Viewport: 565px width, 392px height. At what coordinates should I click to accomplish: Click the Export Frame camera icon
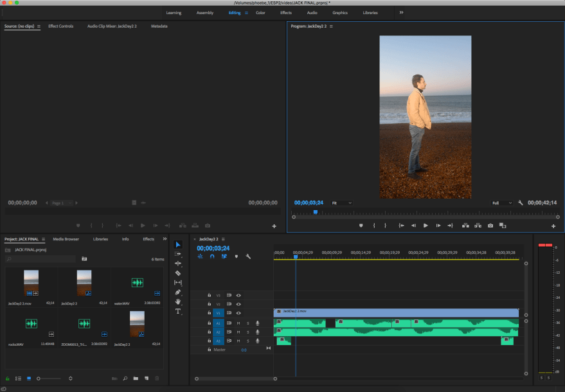click(x=490, y=226)
